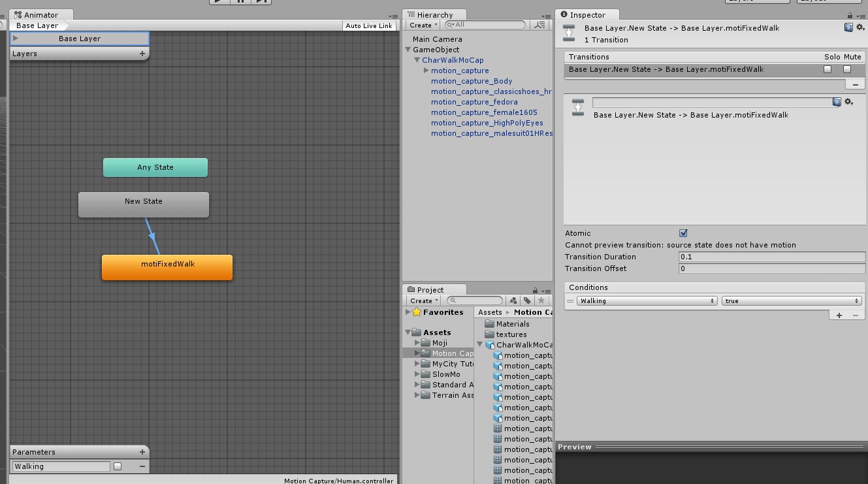The image size is (868, 484).
Task: Open the Inspector header gear settings menu
Action: pyautogui.click(x=860, y=27)
